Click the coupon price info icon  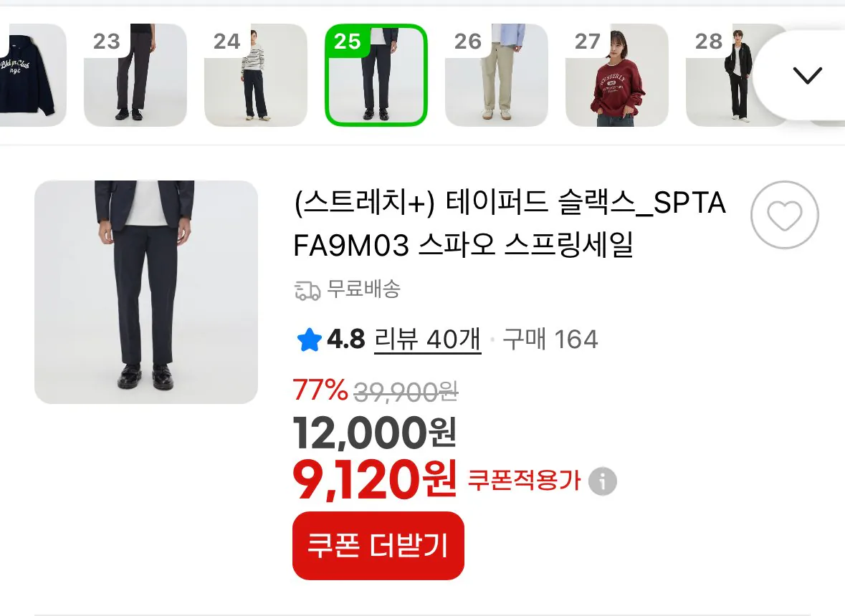tap(603, 481)
